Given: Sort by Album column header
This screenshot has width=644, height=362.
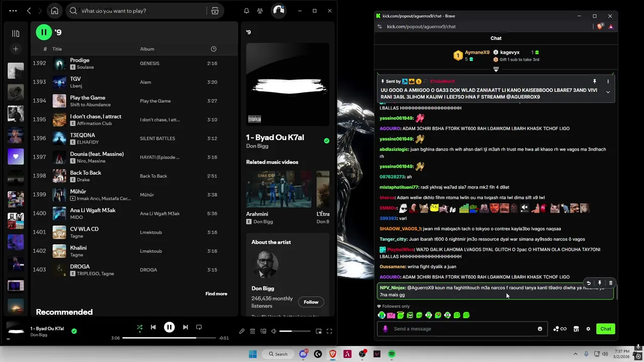Looking at the screenshot, I should coord(147,49).
